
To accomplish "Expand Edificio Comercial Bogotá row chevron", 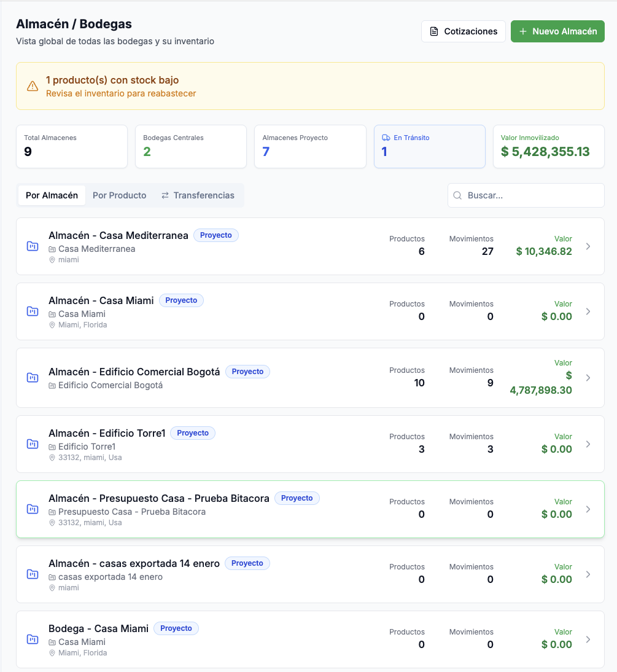I will click(x=588, y=378).
